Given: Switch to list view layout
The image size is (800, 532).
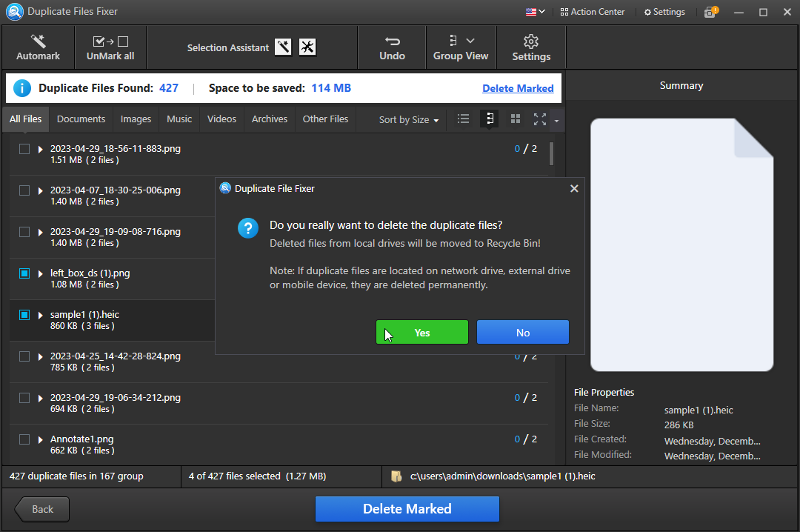Looking at the screenshot, I should tap(463, 119).
